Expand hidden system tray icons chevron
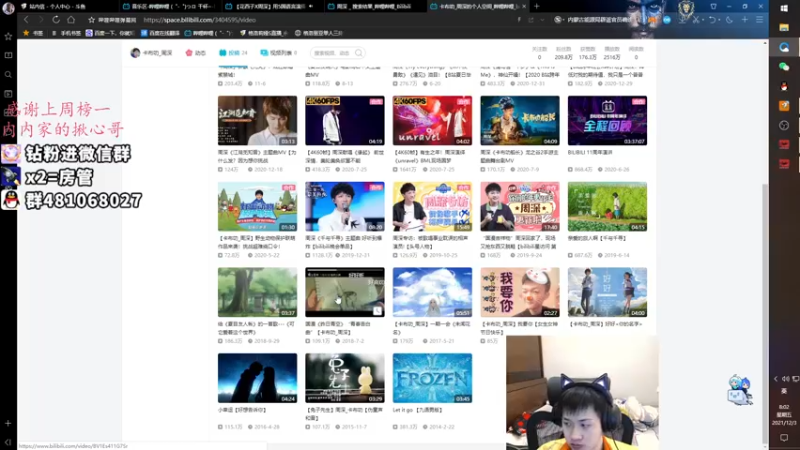 (776, 379)
